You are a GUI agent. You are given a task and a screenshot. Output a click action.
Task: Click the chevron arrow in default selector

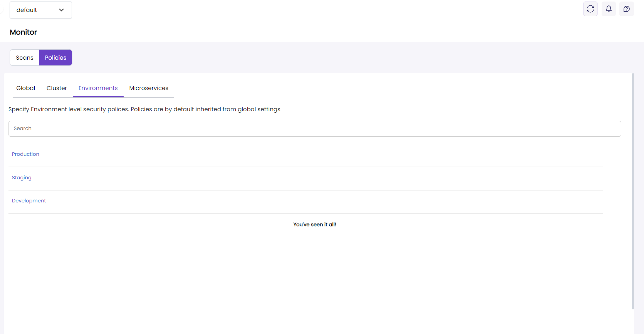61,10
